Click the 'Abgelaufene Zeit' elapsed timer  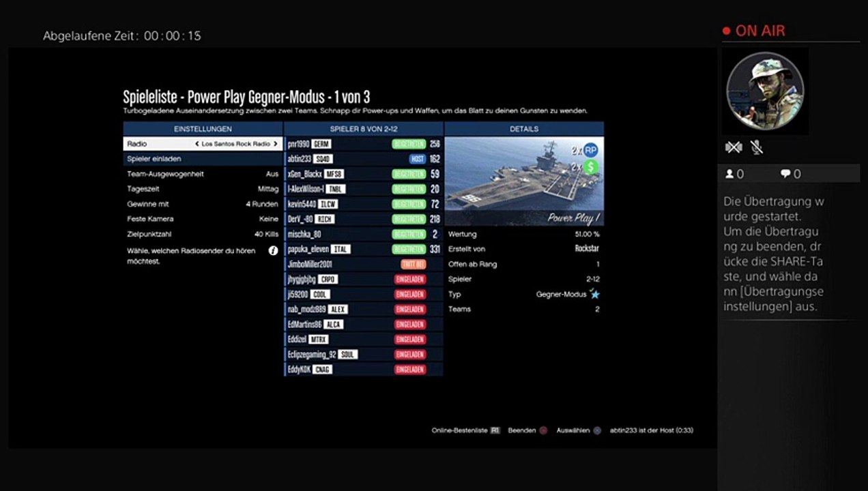coord(122,35)
